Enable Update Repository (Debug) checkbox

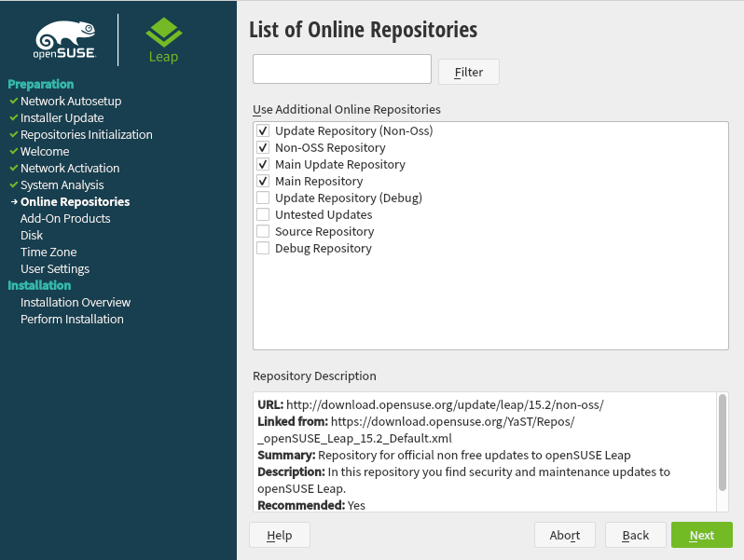263,198
